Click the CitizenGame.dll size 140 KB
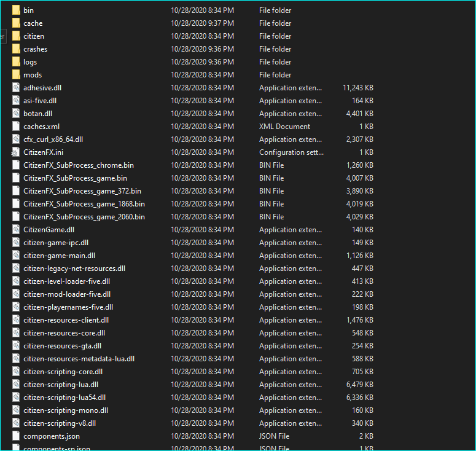 coord(362,230)
